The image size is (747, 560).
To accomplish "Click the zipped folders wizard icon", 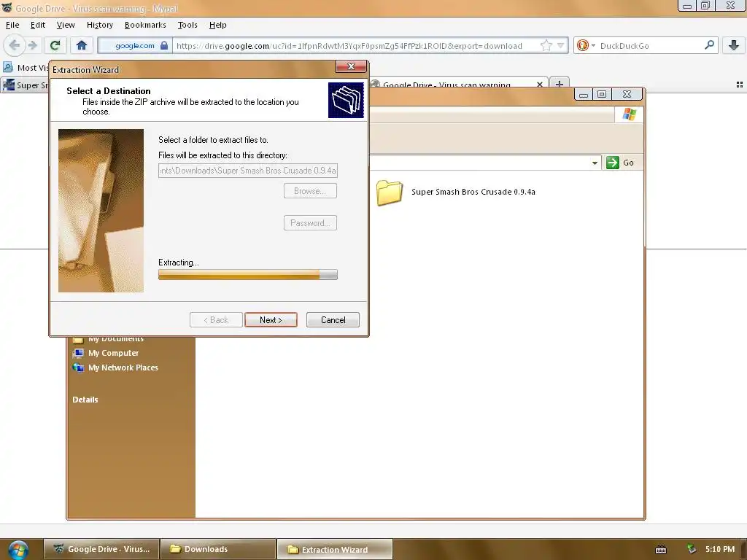I will [346, 100].
